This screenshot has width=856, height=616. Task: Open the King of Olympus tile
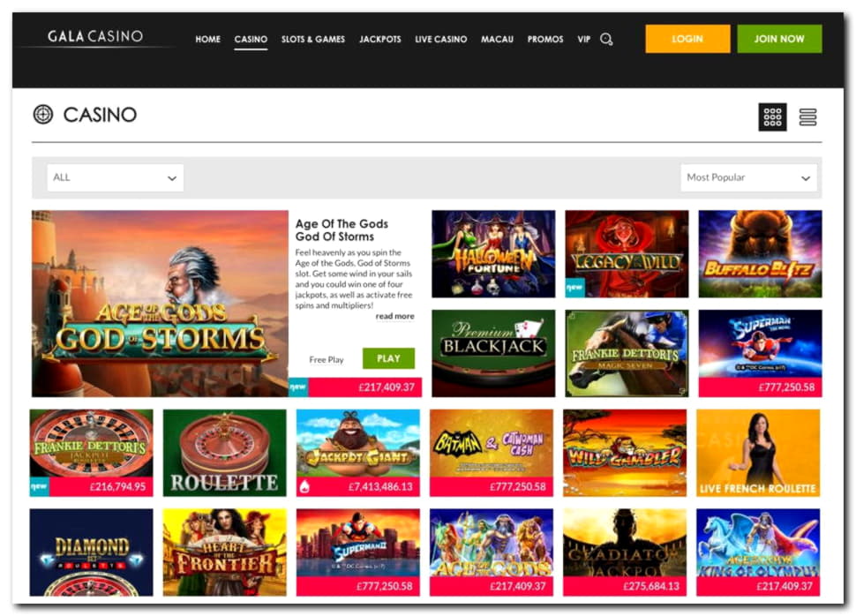tap(758, 552)
